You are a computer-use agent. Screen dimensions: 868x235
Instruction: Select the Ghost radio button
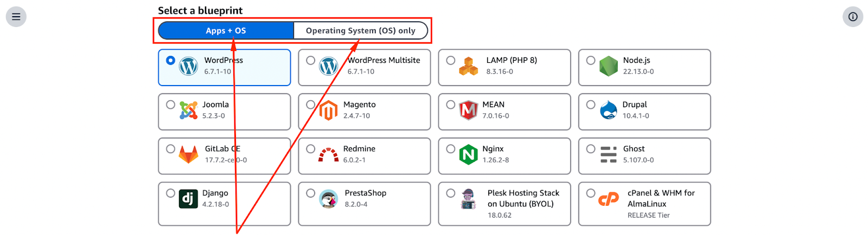click(x=591, y=149)
